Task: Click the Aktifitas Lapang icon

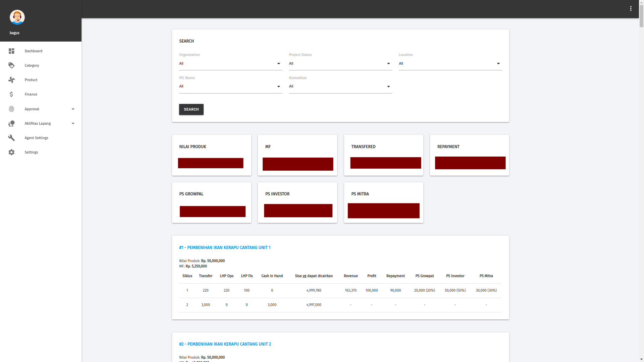Action: point(11,123)
